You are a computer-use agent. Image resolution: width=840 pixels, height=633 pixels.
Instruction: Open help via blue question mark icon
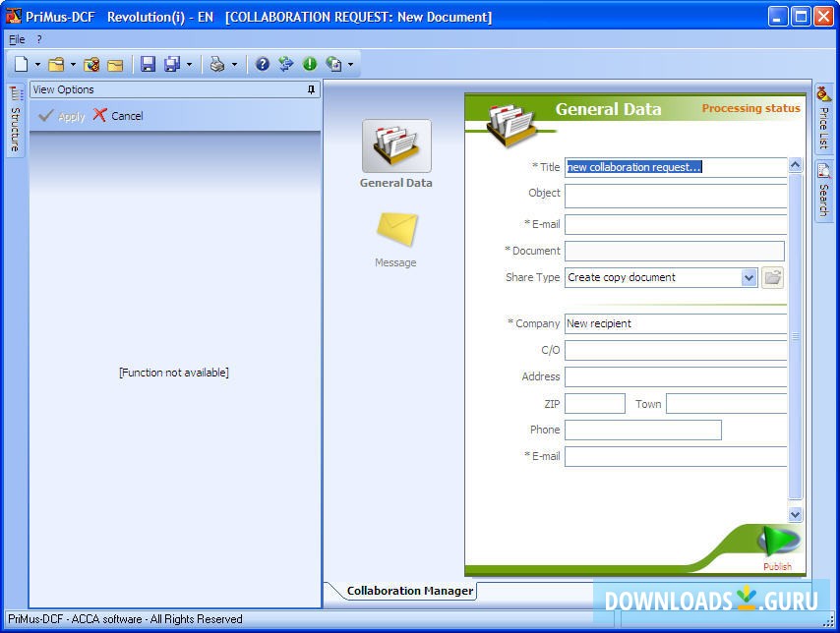pos(262,64)
